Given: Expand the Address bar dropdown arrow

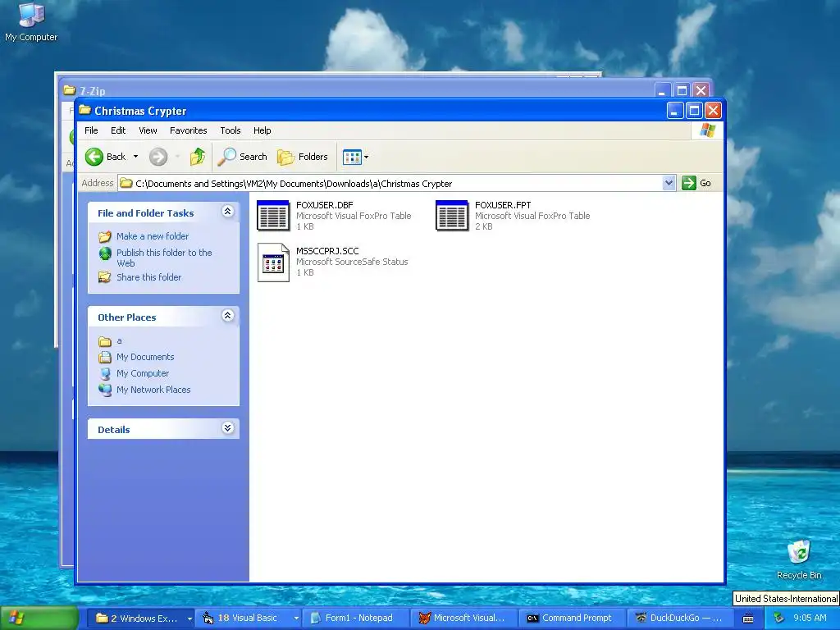Looking at the screenshot, I should click(669, 183).
